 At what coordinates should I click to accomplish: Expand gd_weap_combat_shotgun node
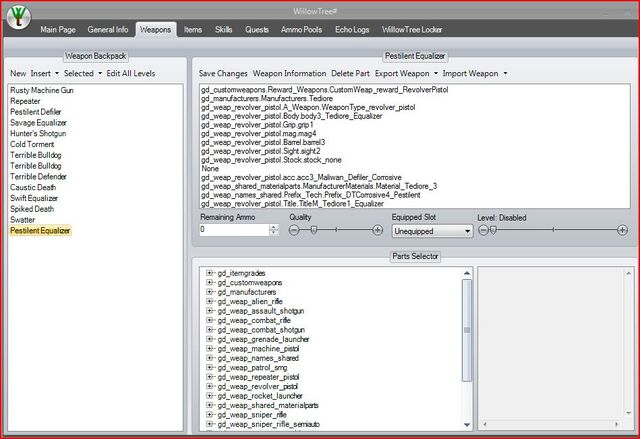coord(209,329)
